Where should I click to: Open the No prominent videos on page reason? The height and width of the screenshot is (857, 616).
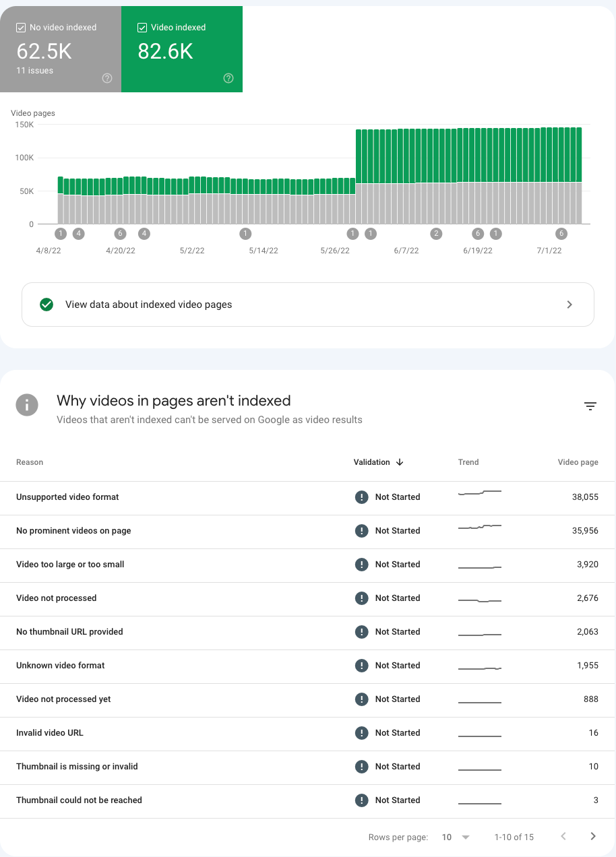click(x=73, y=531)
